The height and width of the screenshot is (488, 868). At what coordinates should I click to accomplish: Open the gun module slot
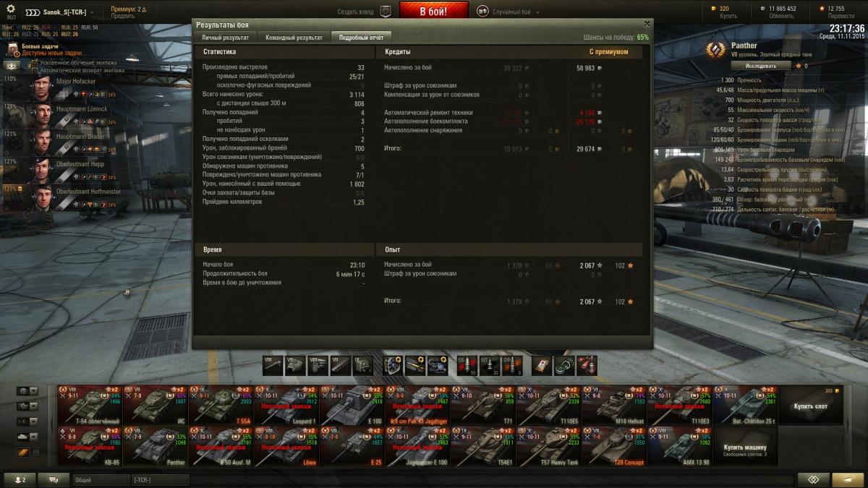273,365
